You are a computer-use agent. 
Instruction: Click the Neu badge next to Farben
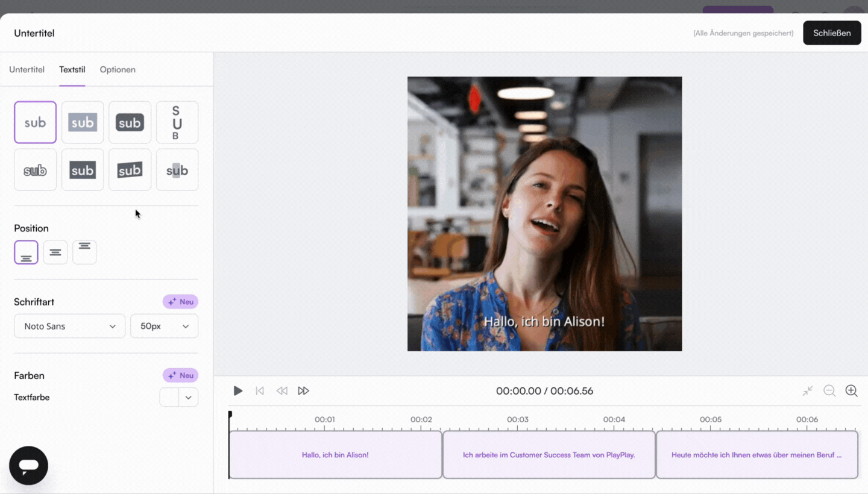pos(180,375)
